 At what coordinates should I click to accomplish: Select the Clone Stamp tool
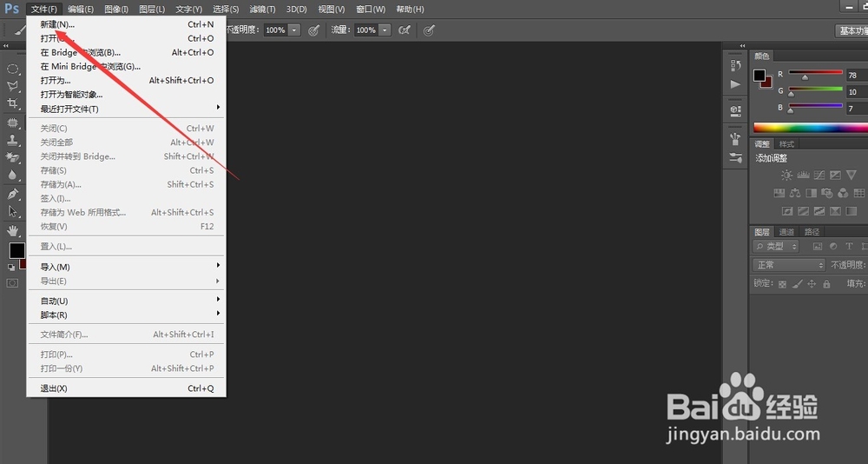click(x=12, y=140)
